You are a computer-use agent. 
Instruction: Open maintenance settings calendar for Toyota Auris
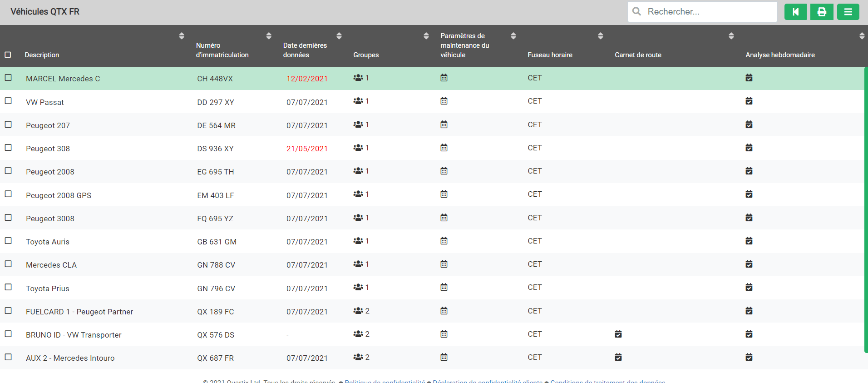[444, 241]
